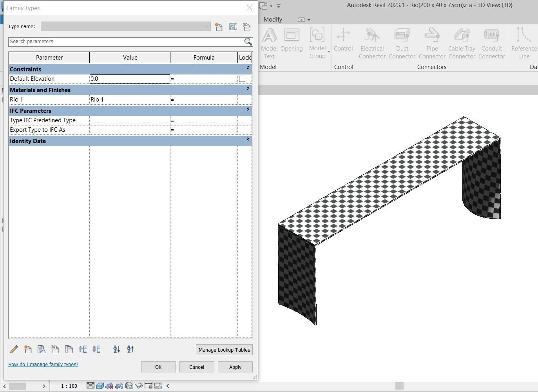This screenshot has width=538, height=392.
Task: Select the Reference Line tool
Action: coord(524,43)
